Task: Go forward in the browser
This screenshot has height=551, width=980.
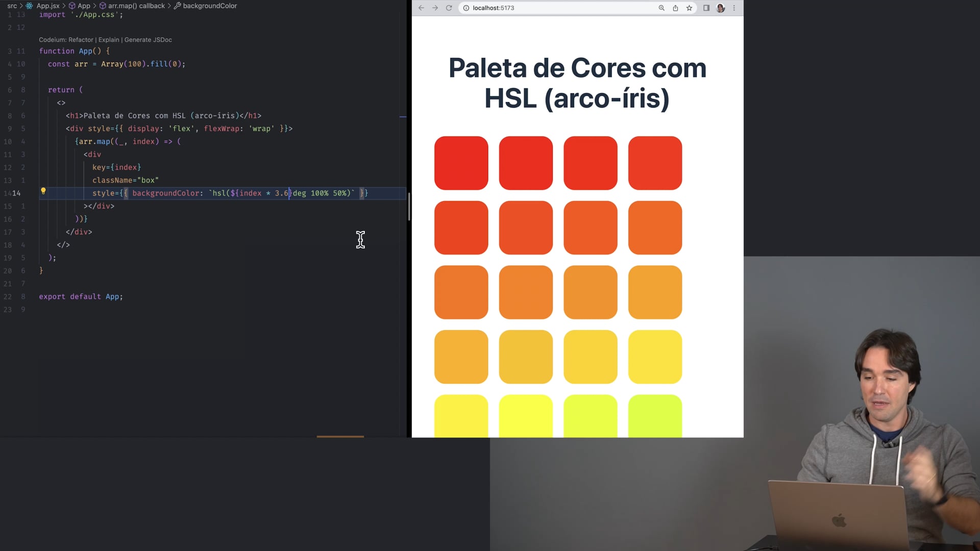Action: [435, 8]
